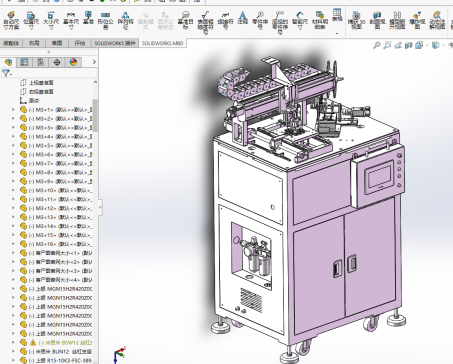The image size is (453, 364).
Task: Select the M3<8> component
Action: tap(56, 172)
